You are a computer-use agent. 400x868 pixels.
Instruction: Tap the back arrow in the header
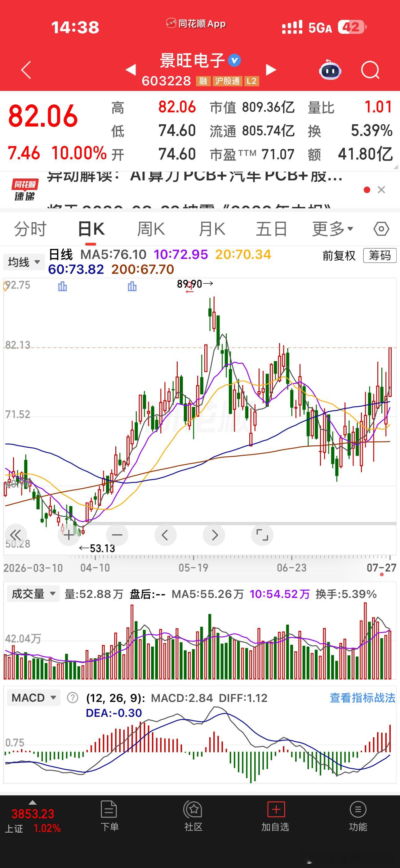pyautogui.click(x=26, y=70)
